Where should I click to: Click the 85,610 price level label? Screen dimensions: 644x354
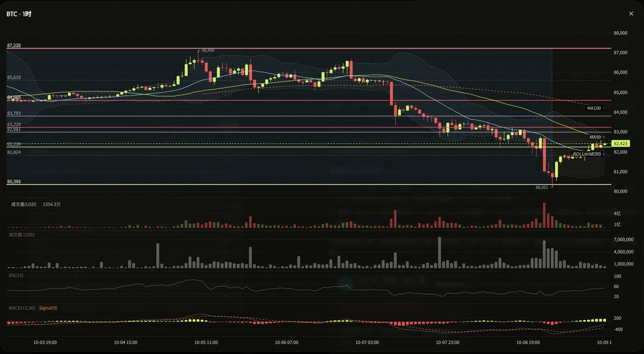click(x=14, y=78)
